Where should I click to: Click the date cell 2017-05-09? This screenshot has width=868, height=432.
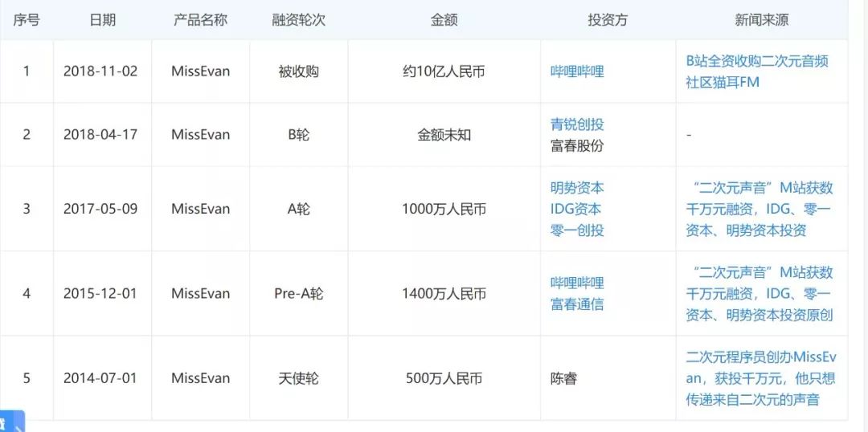(100, 209)
